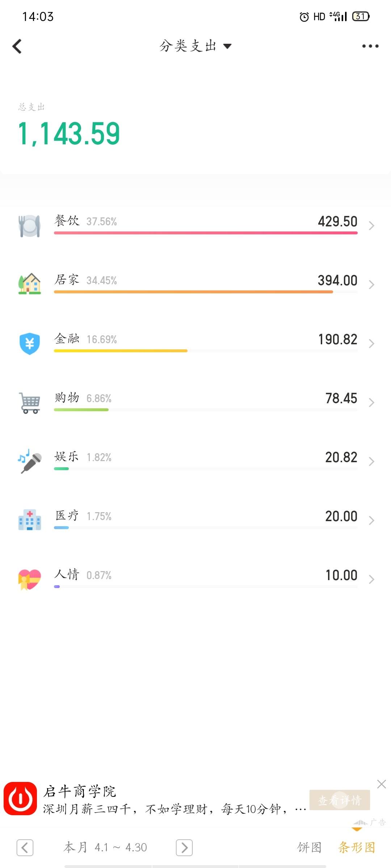Switch to 饼图 pie chart view
The width and height of the screenshot is (391, 868).
pos(309,847)
